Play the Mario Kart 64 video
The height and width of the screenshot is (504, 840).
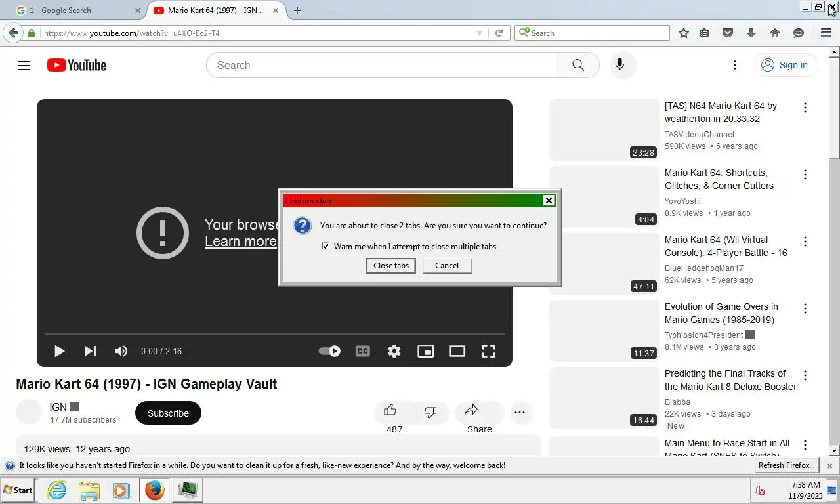59,351
